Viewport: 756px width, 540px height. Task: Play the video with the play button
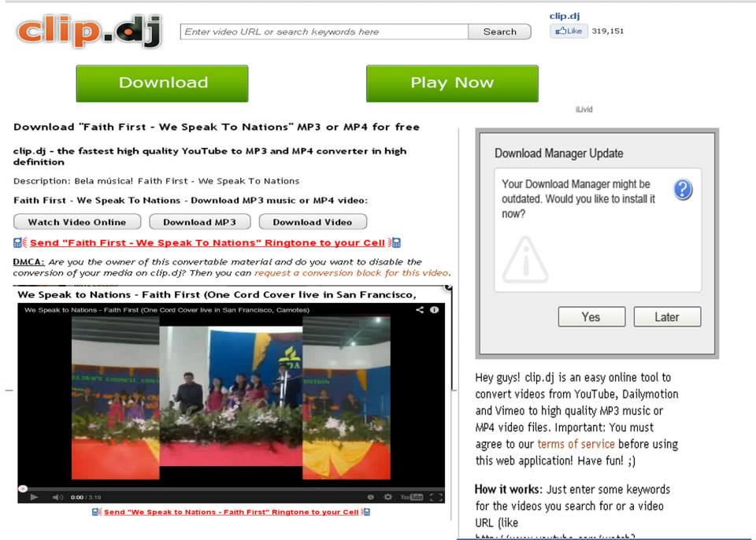click(x=34, y=497)
